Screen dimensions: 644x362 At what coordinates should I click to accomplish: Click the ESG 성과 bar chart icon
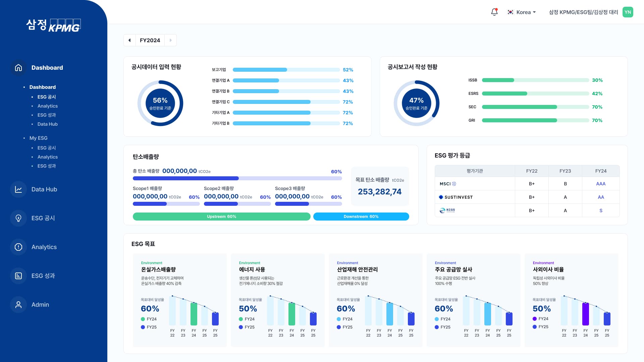pyautogui.click(x=18, y=276)
